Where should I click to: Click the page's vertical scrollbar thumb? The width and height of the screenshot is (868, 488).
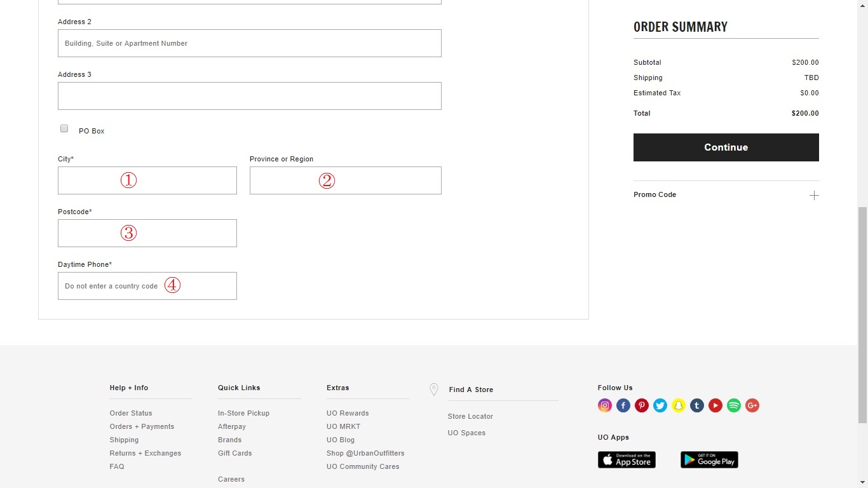[862, 315]
